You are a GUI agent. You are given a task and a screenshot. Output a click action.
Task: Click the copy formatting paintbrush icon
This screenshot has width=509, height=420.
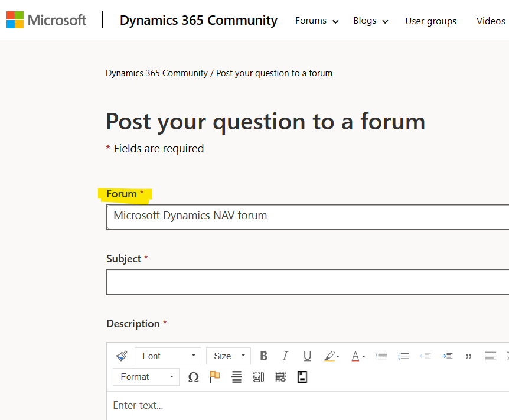coord(122,356)
